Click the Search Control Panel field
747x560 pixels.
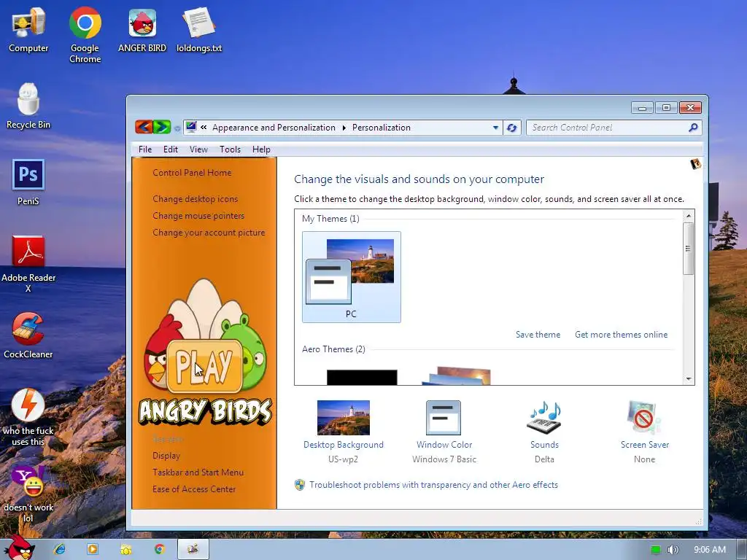click(x=614, y=127)
